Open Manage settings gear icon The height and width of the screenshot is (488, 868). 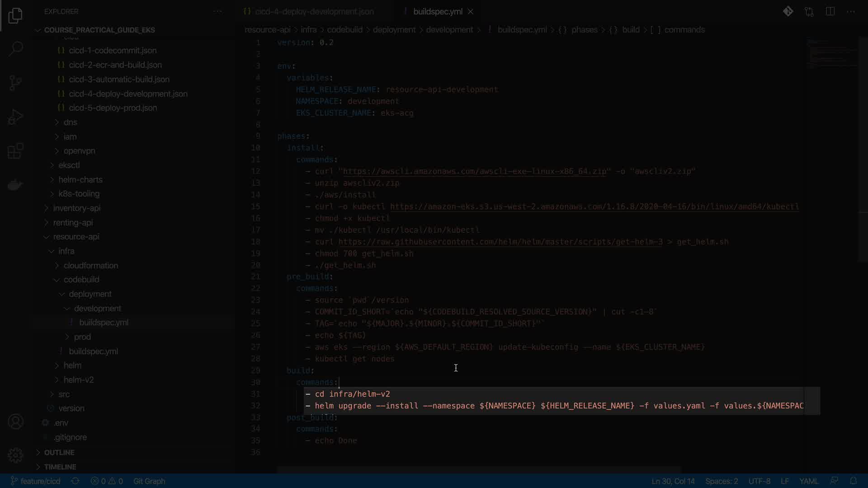click(15, 455)
